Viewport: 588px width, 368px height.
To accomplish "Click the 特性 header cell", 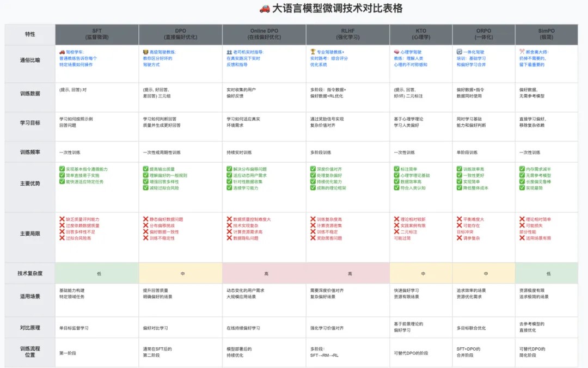I will coord(30,34).
